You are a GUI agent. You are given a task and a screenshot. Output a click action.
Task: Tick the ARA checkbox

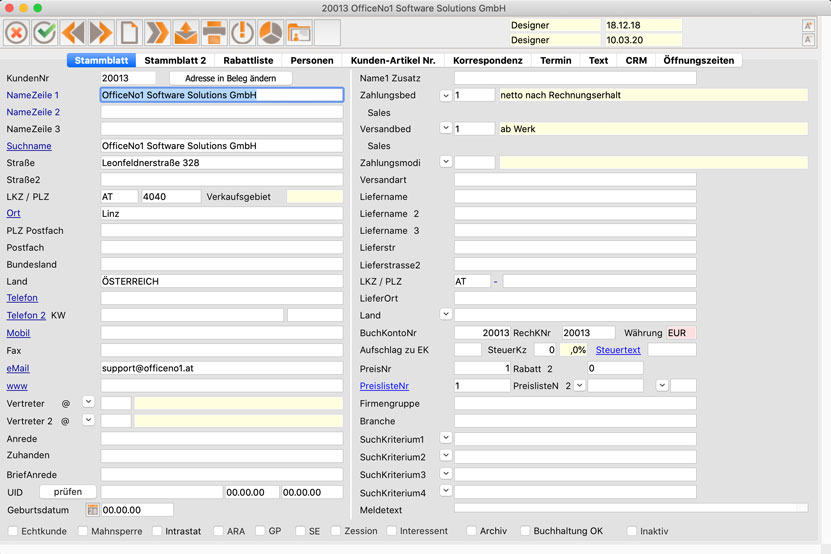tap(218, 531)
